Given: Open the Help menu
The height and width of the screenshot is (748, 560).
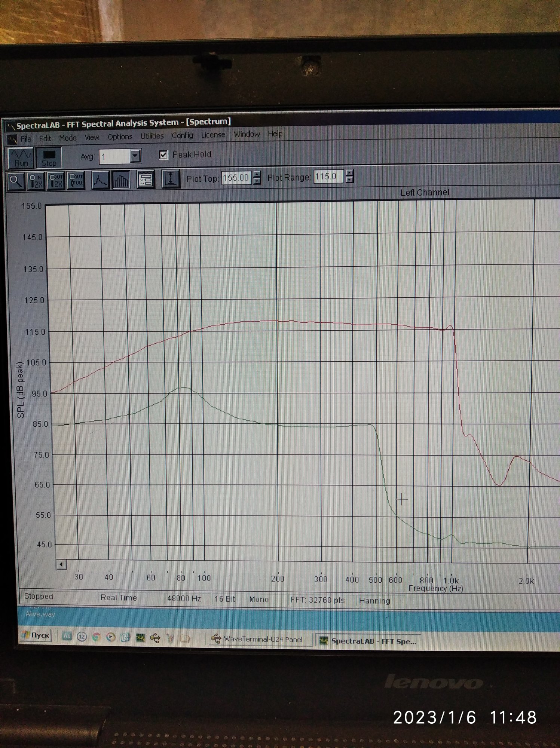Looking at the screenshot, I should 275,134.
